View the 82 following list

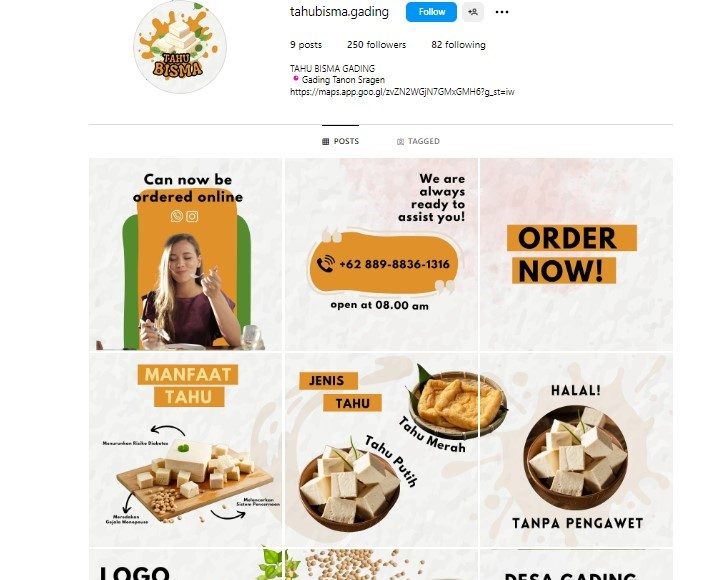pos(458,45)
